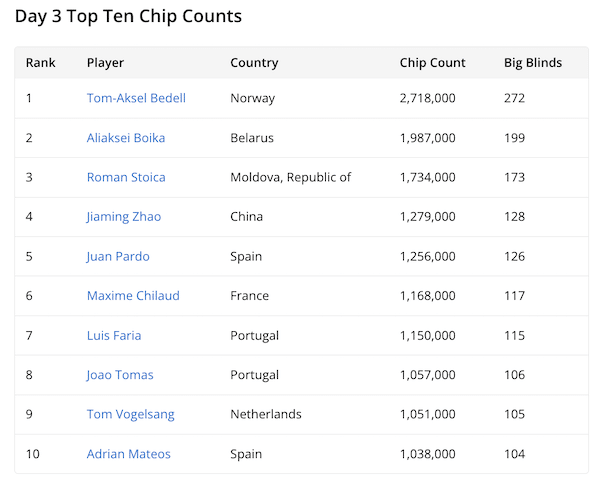The image size is (600, 486).
Task: Click the Day 3 Top Ten Chip Counts heading
Action: 128,16
